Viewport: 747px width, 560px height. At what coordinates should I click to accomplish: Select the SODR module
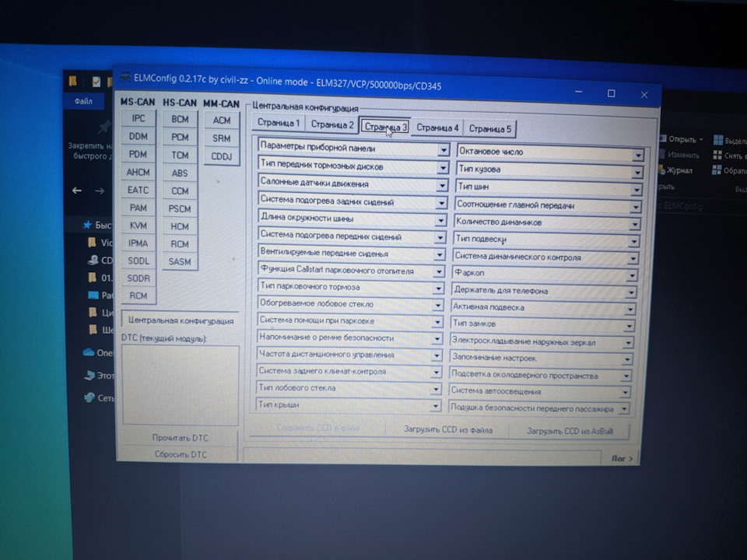click(139, 278)
